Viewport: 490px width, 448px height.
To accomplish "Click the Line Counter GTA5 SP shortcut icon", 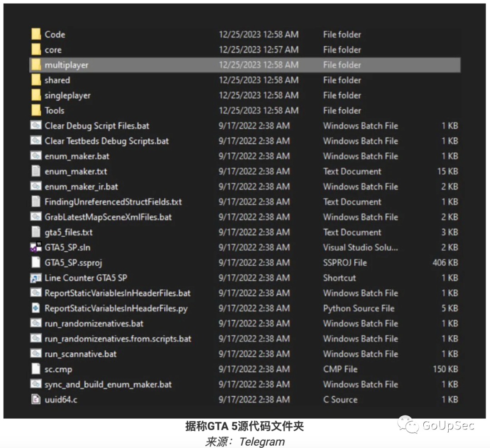I will pos(36,278).
